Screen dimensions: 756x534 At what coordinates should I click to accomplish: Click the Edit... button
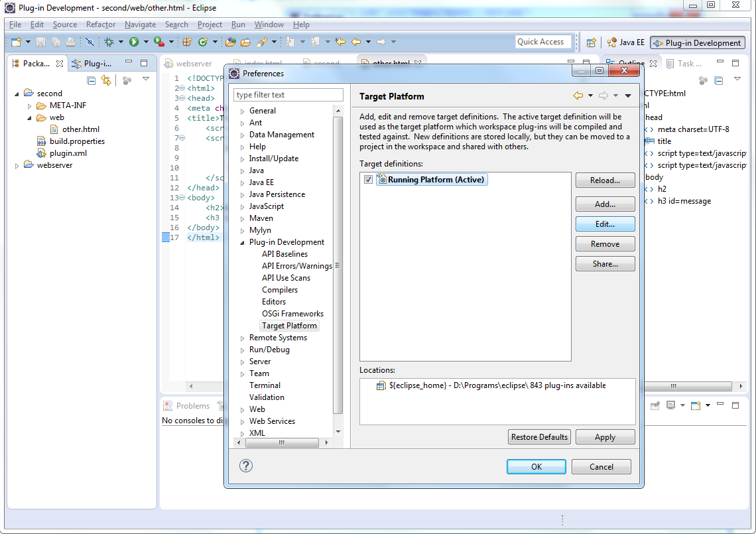pyautogui.click(x=605, y=224)
